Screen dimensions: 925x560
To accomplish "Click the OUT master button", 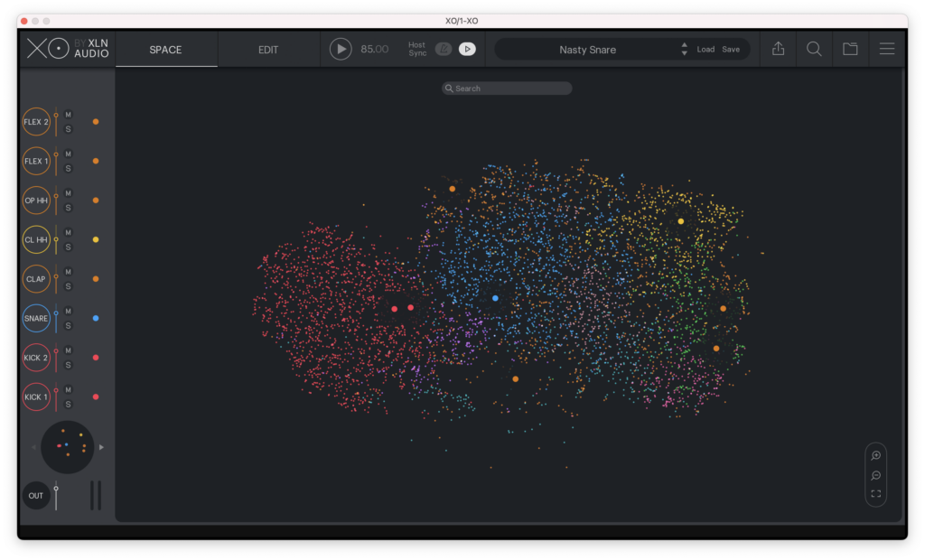I will point(36,496).
